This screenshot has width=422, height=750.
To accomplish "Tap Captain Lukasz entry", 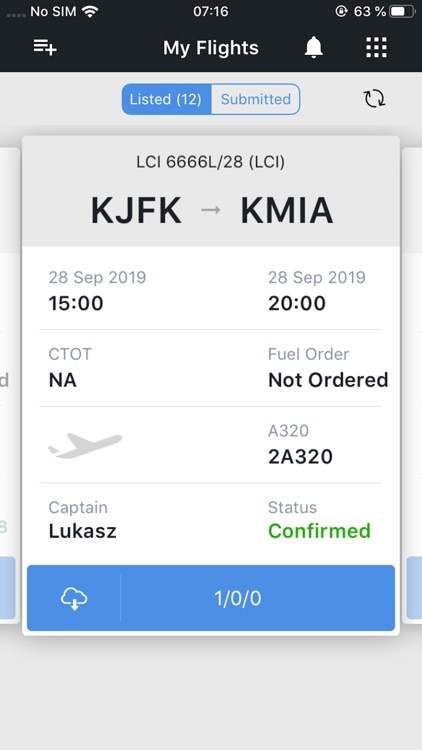I will (83, 520).
